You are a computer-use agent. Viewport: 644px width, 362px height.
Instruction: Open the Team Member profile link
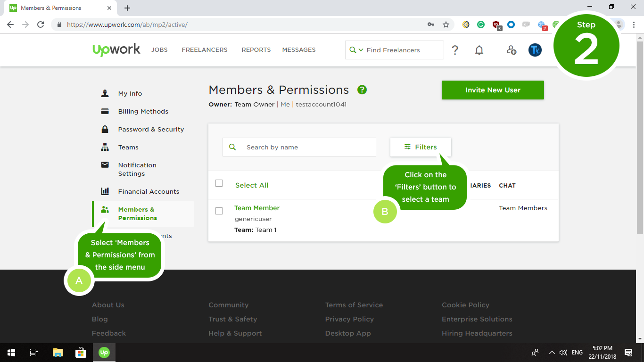click(257, 208)
